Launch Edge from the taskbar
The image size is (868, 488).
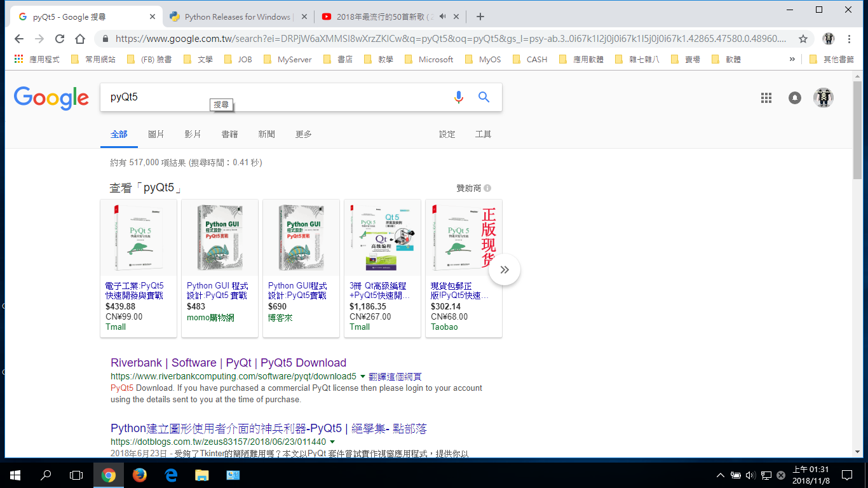pos(171,475)
